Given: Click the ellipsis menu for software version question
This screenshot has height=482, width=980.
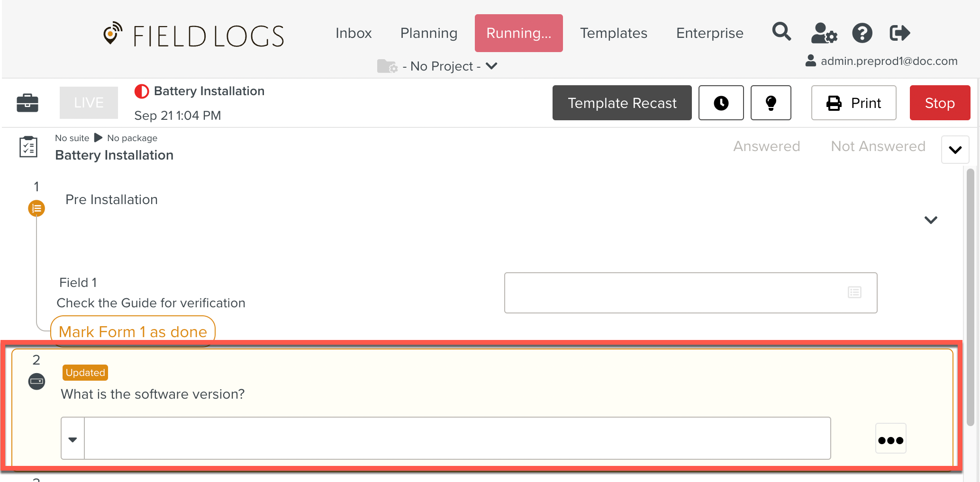Looking at the screenshot, I should click(890, 439).
